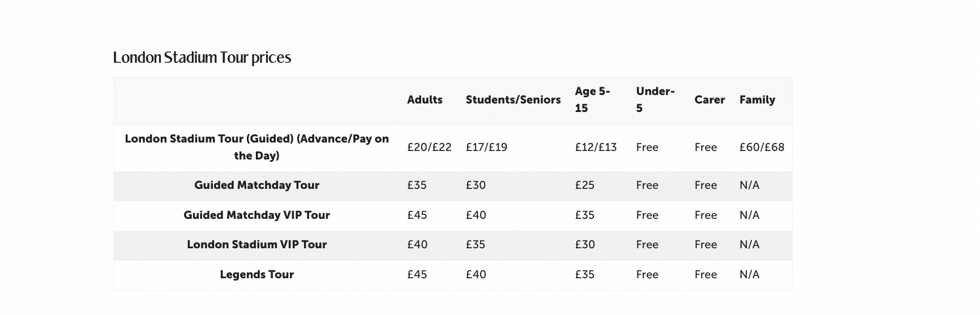Image resolution: width=980 pixels, height=315 pixels.
Task: Select the London Stadium Tour (Guided) row title
Action: pos(256,147)
